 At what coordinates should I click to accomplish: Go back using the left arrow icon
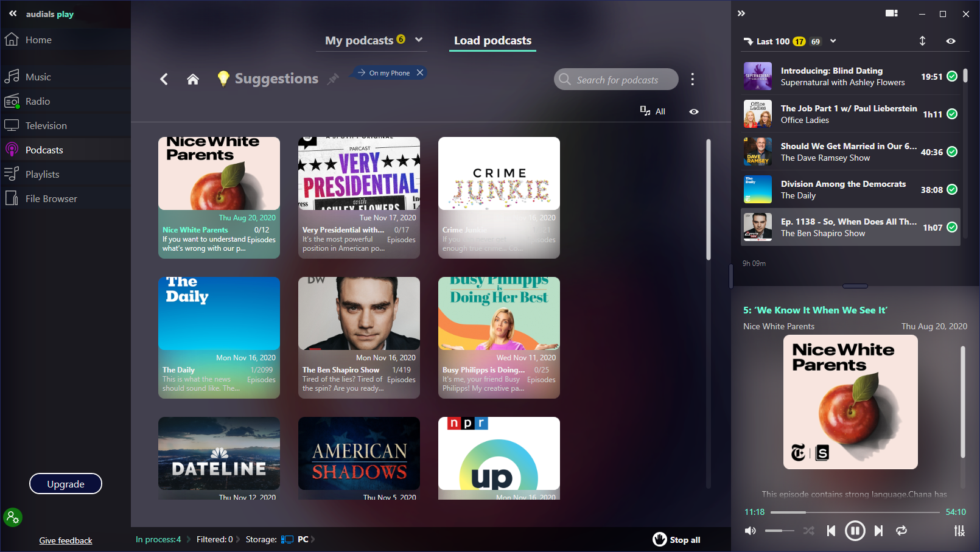[x=164, y=79]
